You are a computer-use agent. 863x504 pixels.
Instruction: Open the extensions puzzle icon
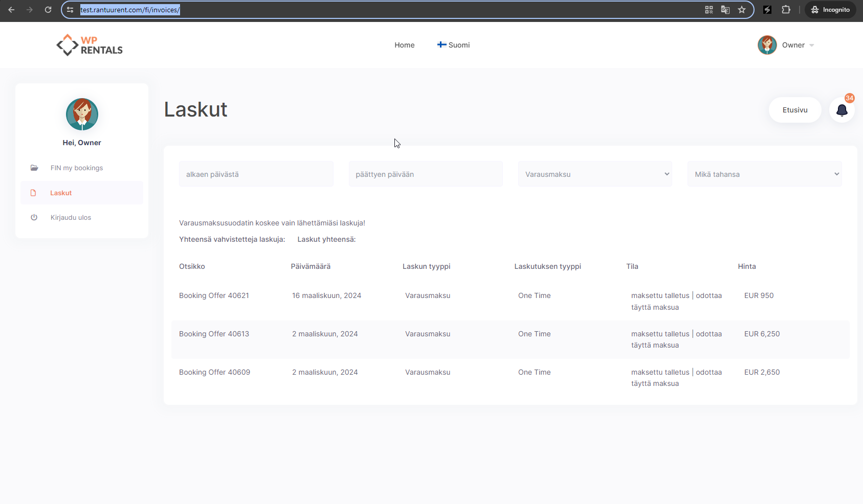(786, 10)
